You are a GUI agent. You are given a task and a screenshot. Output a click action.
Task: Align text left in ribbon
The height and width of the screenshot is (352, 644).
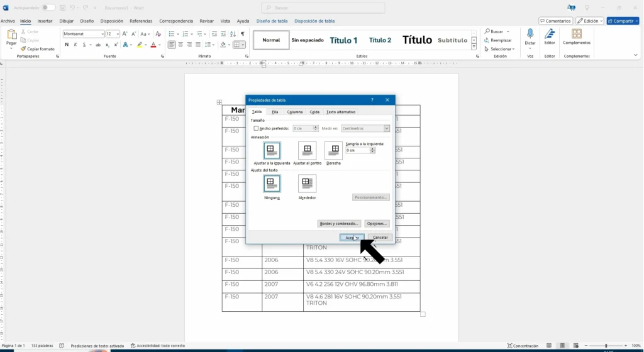pyautogui.click(x=172, y=45)
